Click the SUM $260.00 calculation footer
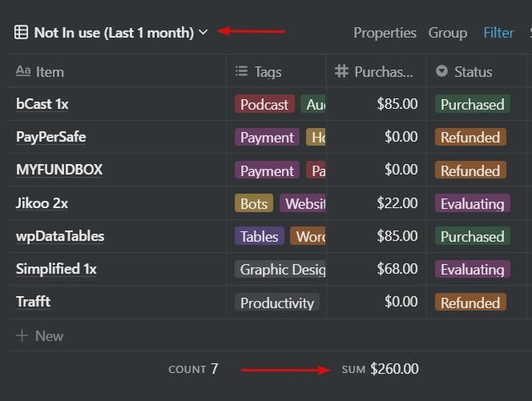This screenshot has height=401, width=532. (x=380, y=369)
